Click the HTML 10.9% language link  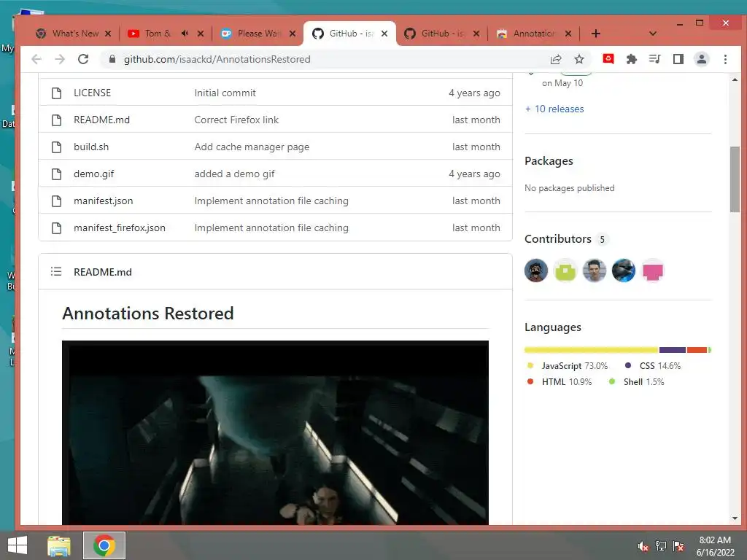click(560, 382)
